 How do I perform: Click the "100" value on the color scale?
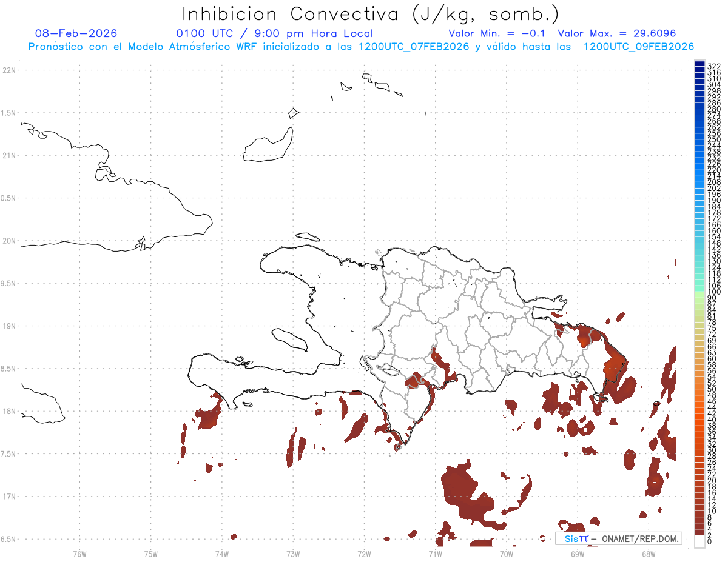tap(714, 292)
